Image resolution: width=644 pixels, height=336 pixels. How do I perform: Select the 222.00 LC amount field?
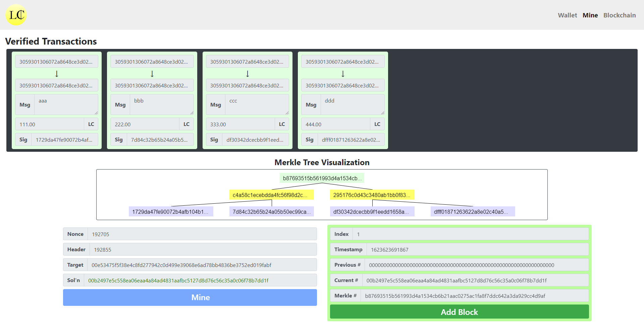[x=145, y=124]
